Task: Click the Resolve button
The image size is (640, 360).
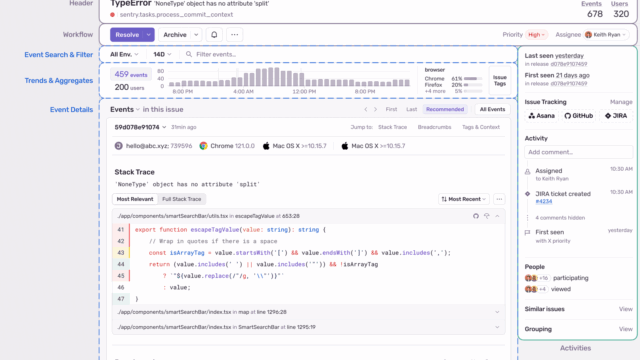Action: [x=127, y=35]
